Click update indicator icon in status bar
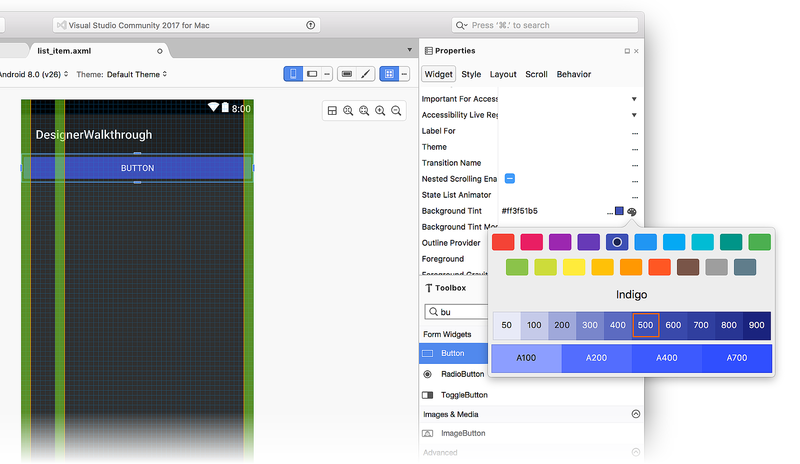Screen dimensions: 800x464 (x=310, y=25)
